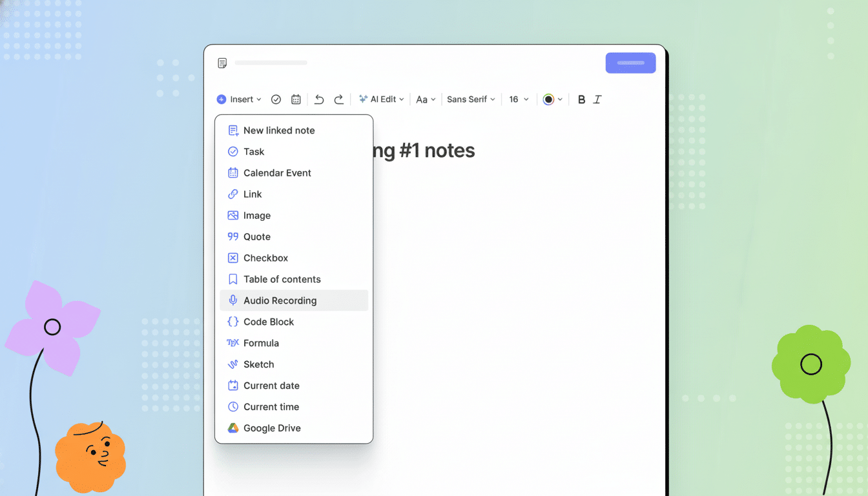Image resolution: width=868 pixels, height=496 pixels.
Task: Click New linked note
Action: (279, 130)
